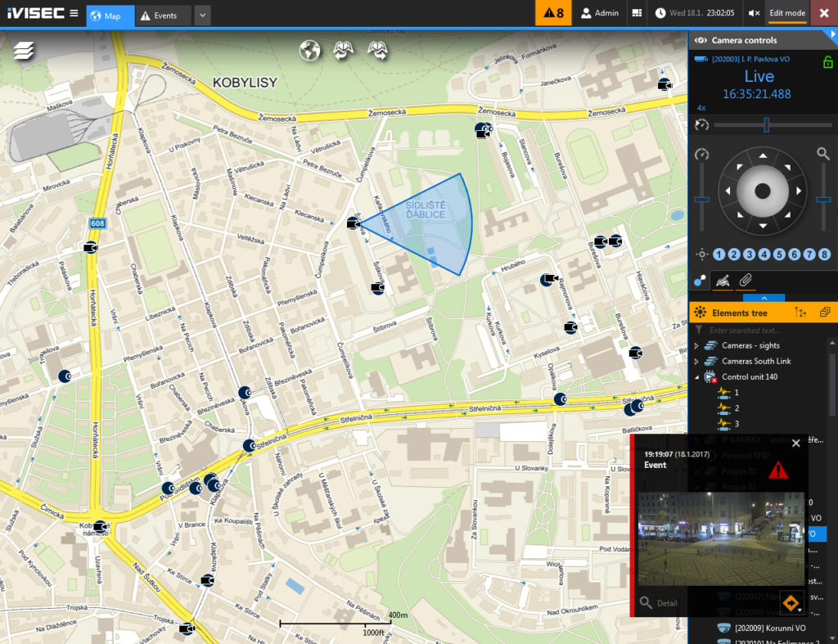
Task: Select sensor item 3 under Control unit 140
Action: pos(728,423)
